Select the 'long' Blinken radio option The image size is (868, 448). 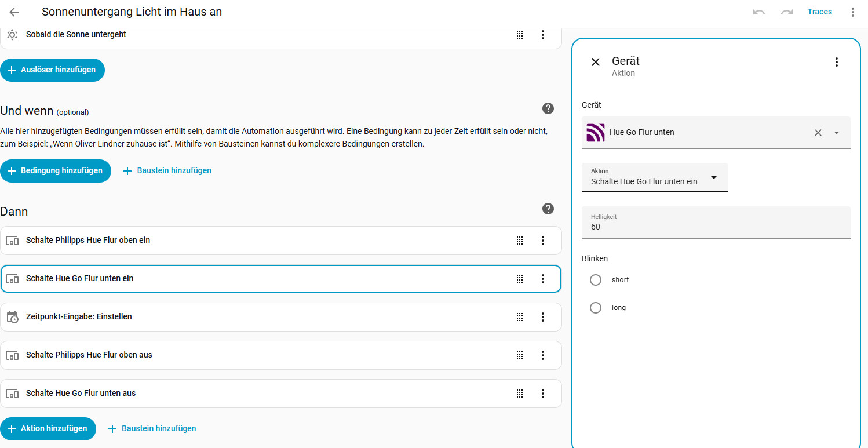point(596,308)
